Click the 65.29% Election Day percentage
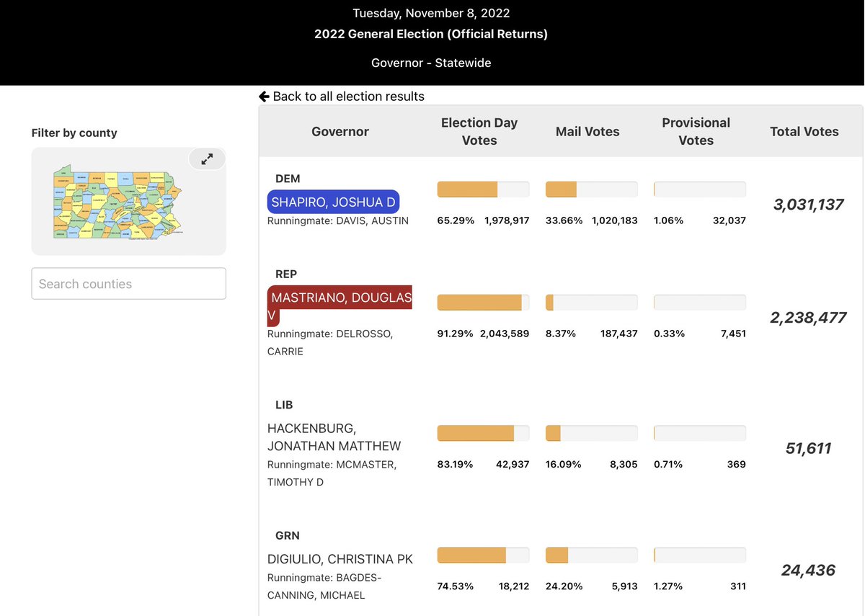865x616 pixels. 456,220
